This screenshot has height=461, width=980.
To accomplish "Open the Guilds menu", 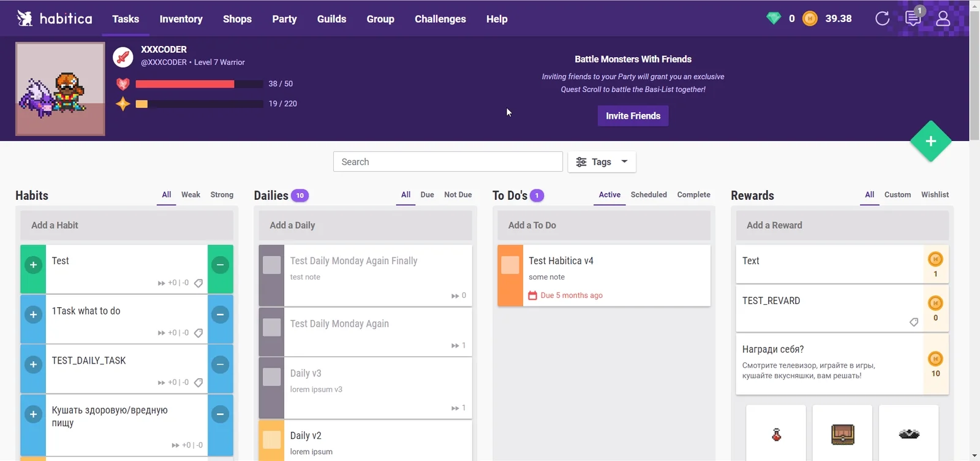I will pyautogui.click(x=331, y=19).
